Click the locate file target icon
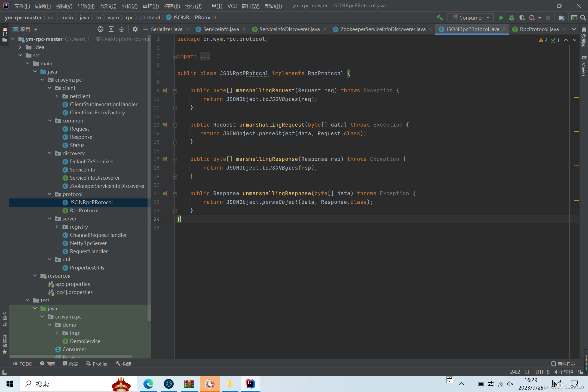 pyautogui.click(x=100, y=29)
